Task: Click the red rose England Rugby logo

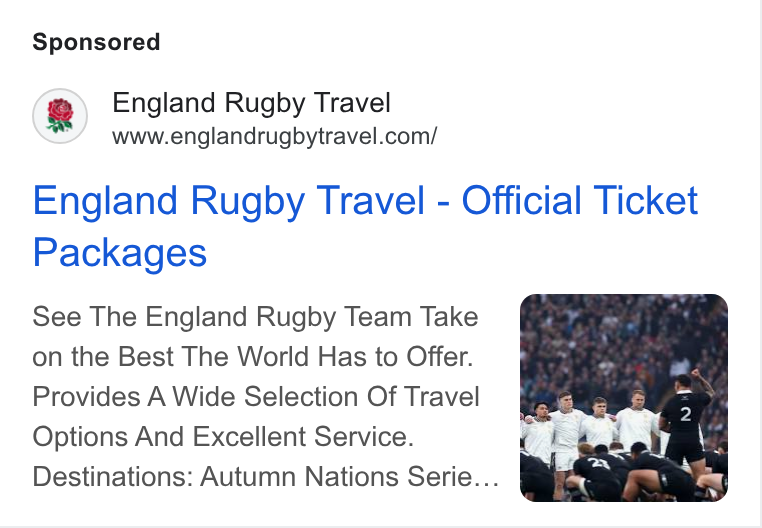Action: click(60, 116)
